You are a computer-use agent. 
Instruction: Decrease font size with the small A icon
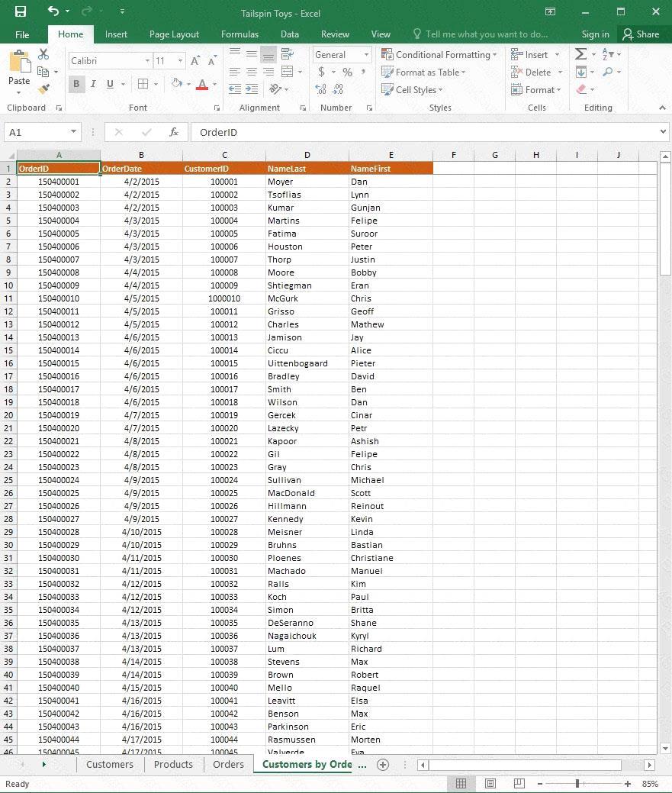click(212, 61)
